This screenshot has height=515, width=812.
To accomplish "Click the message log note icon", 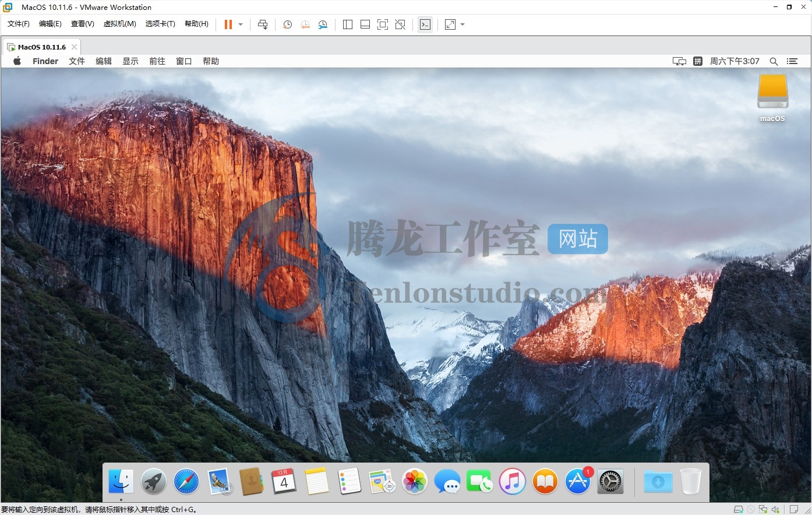I will tap(793, 509).
